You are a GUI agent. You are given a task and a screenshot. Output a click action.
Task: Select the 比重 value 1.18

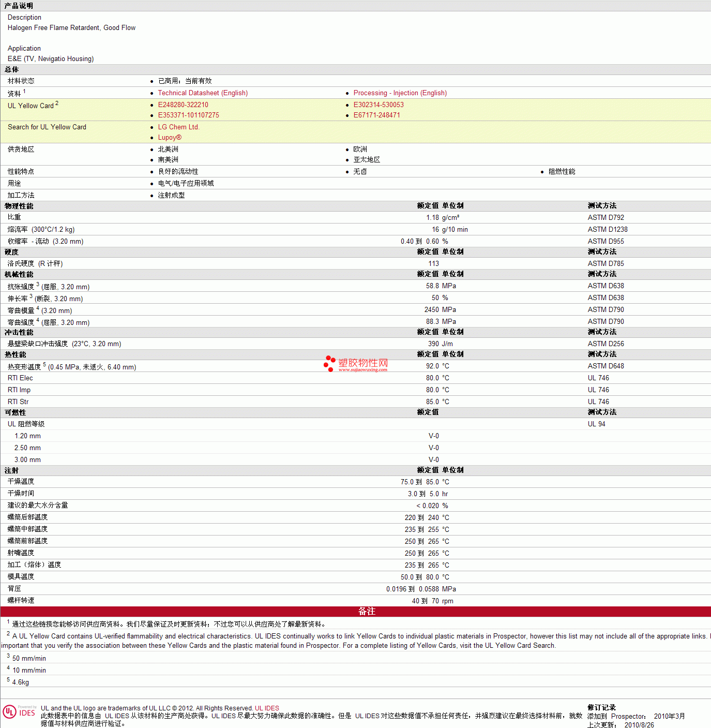[x=432, y=218]
